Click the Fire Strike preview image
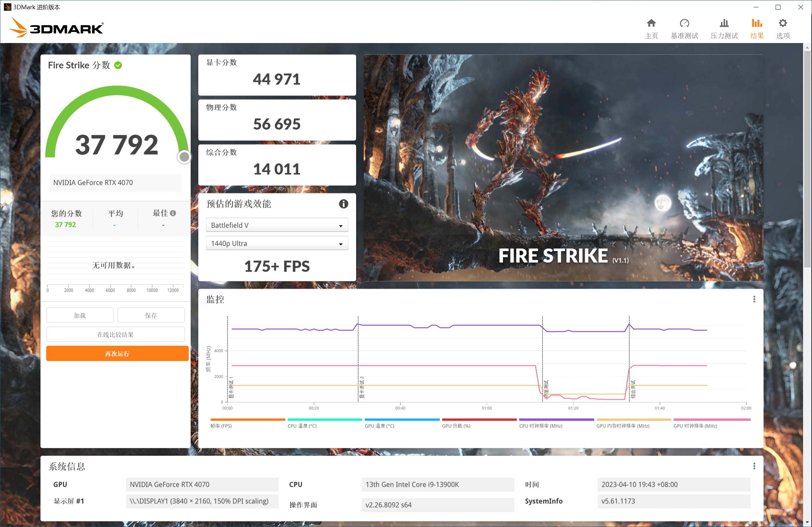Screen dimensions: 812x527 click(563, 167)
